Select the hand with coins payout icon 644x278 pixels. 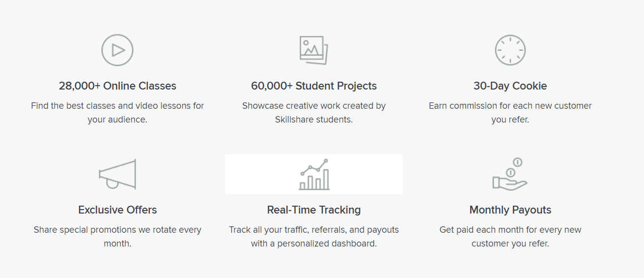tap(510, 174)
